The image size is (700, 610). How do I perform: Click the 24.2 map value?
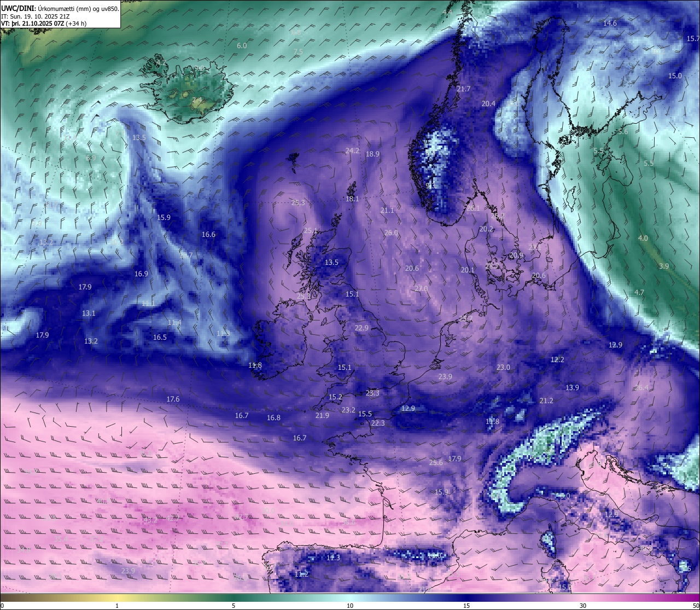tap(352, 150)
